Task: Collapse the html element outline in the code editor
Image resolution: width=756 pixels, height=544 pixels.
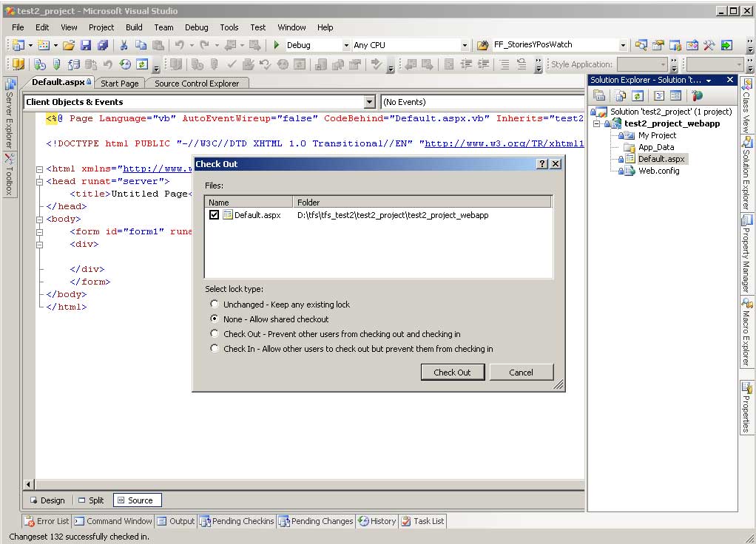Action: (x=39, y=169)
